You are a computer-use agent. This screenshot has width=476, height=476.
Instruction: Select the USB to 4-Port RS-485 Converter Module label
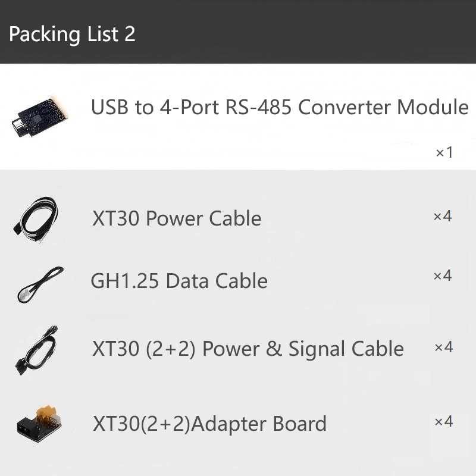(280, 108)
